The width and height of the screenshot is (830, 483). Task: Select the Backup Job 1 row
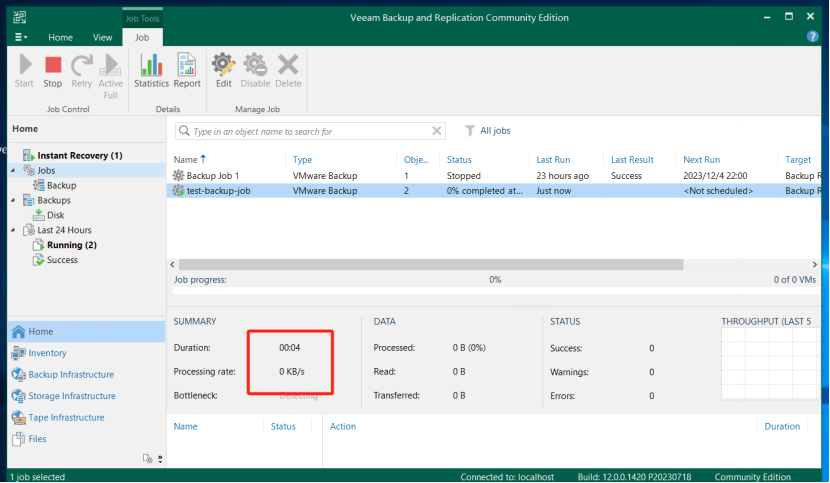(494, 176)
